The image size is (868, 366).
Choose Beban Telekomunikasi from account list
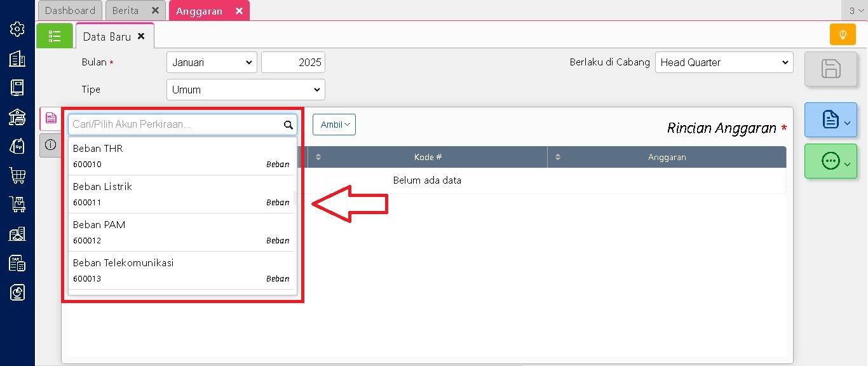(x=181, y=270)
